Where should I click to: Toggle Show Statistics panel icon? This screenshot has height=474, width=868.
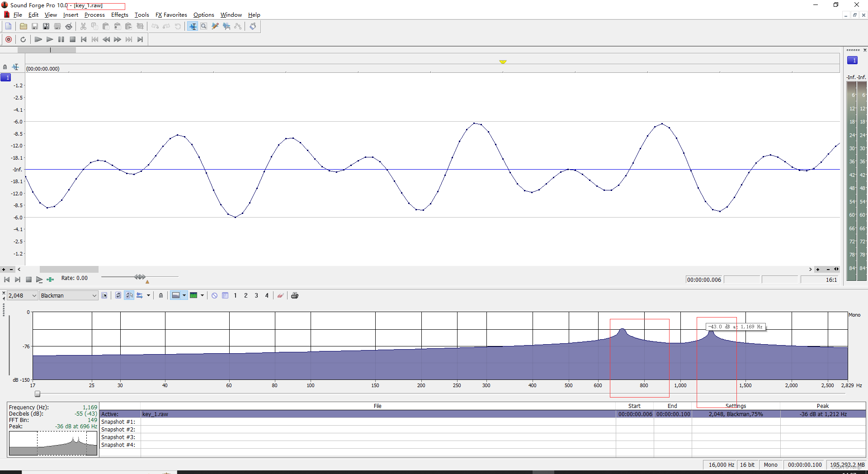[225, 295]
